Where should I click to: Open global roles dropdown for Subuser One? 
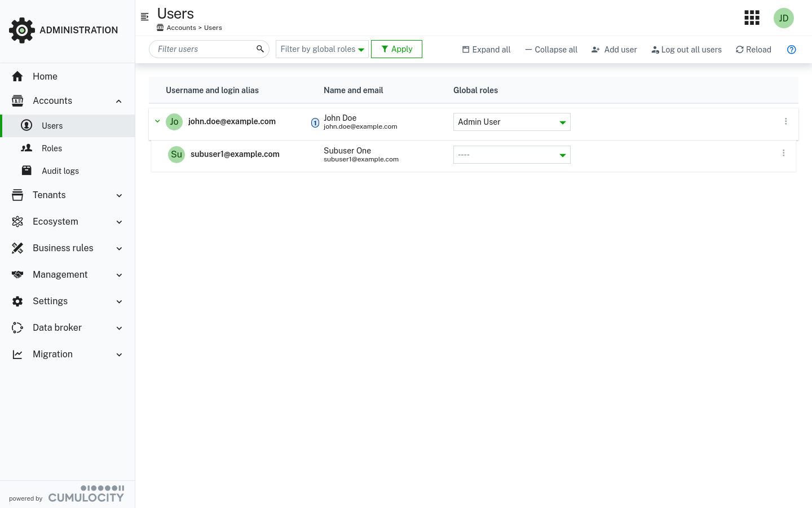click(x=511, y=155)
